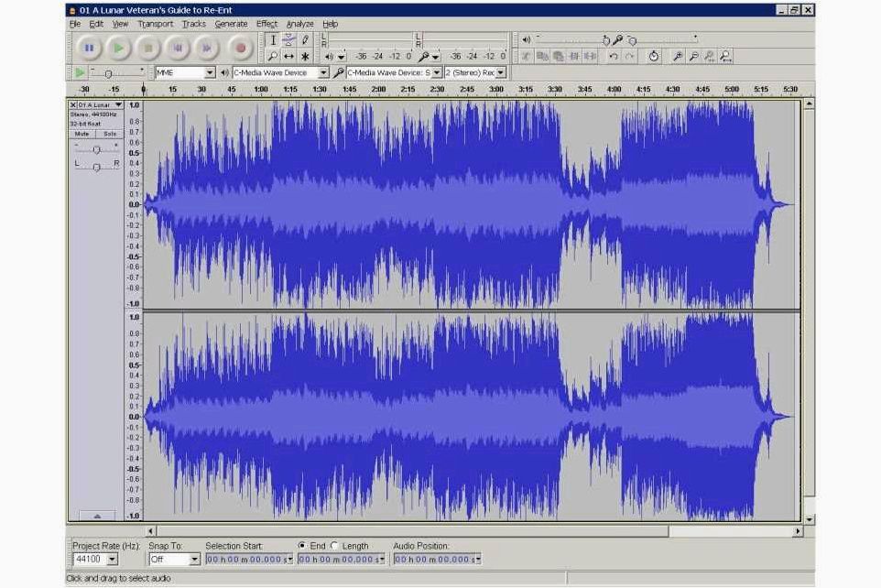Open the output meter dropdown arrow
The width and height of the screenshot is (881, 588).
341,57
